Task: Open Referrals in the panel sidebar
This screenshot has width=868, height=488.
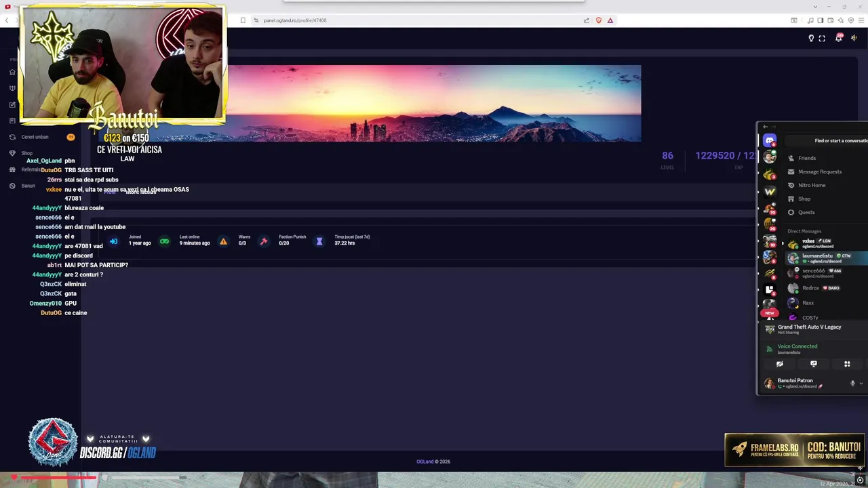Action: coord(31,169)
